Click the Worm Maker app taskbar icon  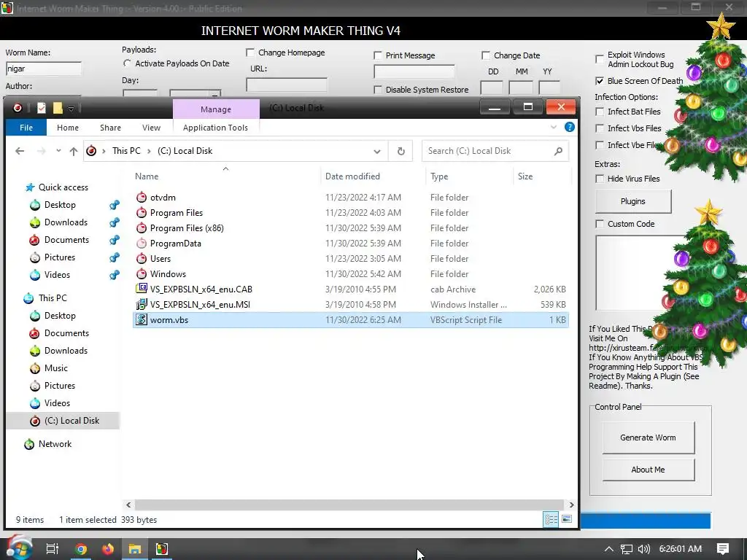pyautogui.click(x=162, y=549)
